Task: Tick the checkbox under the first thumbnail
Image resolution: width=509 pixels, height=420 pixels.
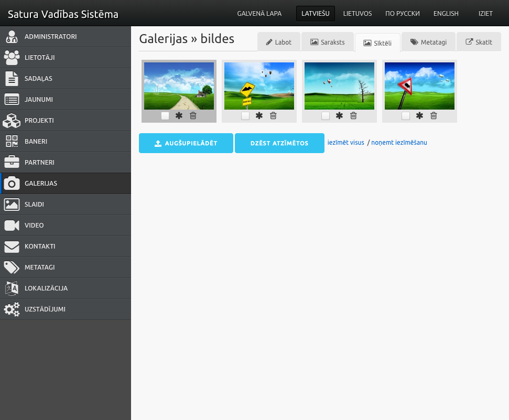Action: click(165, 116)
